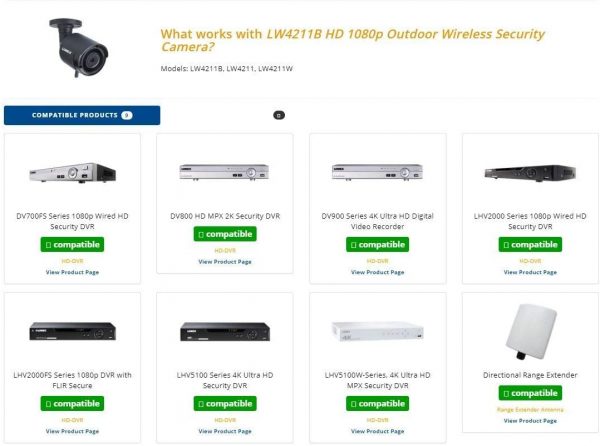This screenshot has width=600, height=446.
Task: Select the DV800 HD MPX DVR image
Action: pos(225,172)
